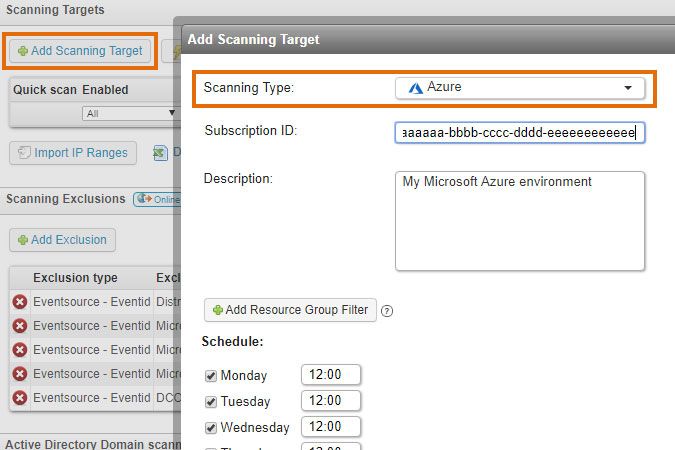This screenshot has height=450, width=675.
Task: Click the Exclusion type column header
Action: coord(75,278)
